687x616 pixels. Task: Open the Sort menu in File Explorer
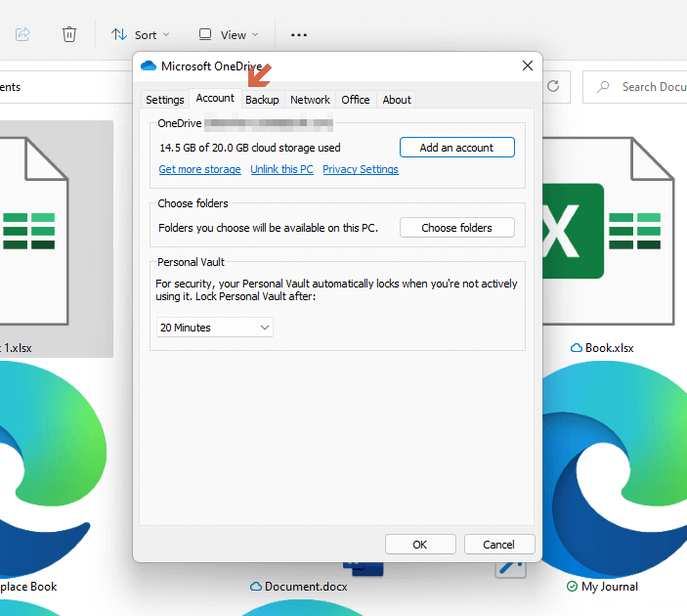(140, 34)
